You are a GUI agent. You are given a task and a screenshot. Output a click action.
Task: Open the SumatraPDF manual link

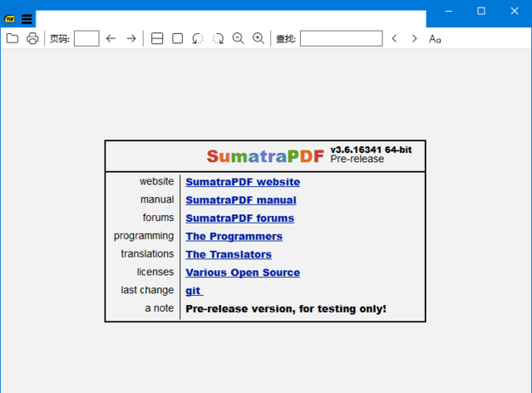click(x=241, y=200)
